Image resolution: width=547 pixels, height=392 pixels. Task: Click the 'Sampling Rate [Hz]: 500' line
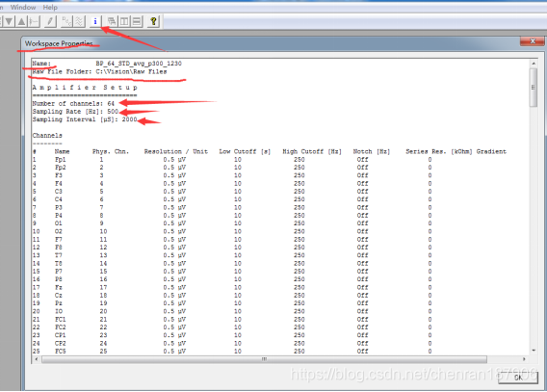(75, 112)
